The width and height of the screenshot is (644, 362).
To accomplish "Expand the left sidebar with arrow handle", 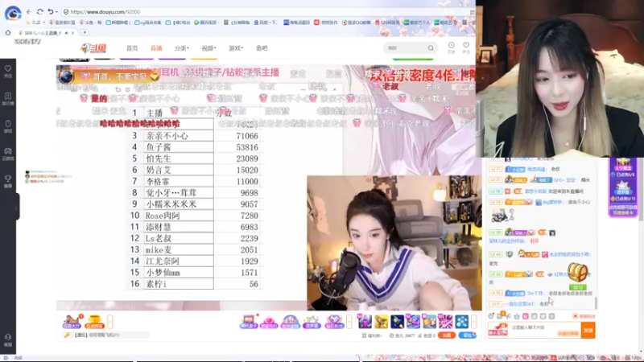I will 16,208.
